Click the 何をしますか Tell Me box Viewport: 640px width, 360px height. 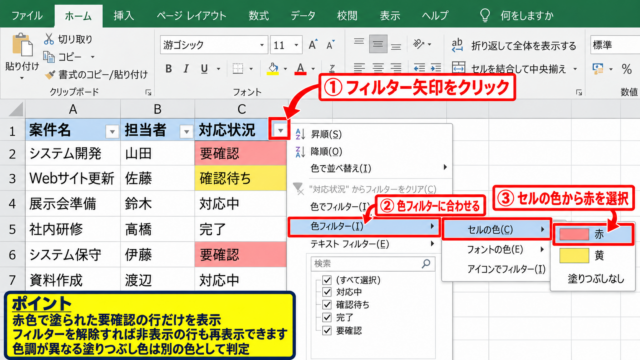(x=527, y=16)
